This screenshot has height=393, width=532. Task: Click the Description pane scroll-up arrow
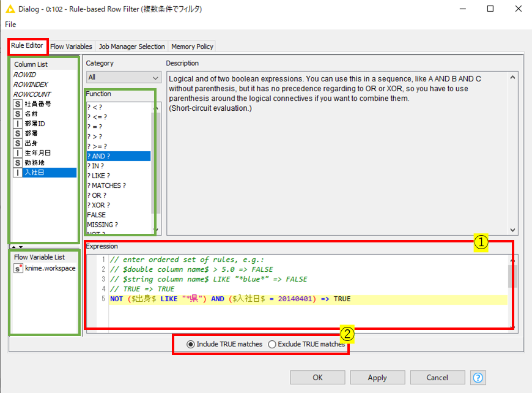pyautogui.click(x=512, y=78)
